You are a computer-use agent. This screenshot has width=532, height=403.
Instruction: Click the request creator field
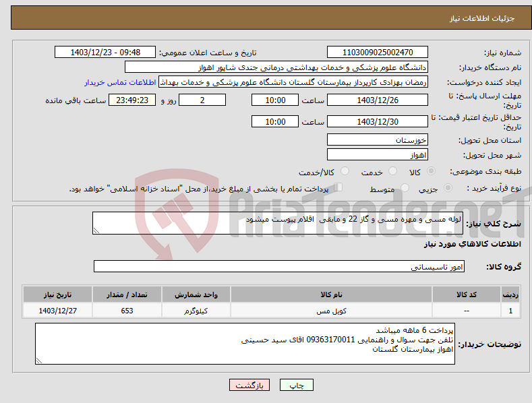click(x=293, y=82)
